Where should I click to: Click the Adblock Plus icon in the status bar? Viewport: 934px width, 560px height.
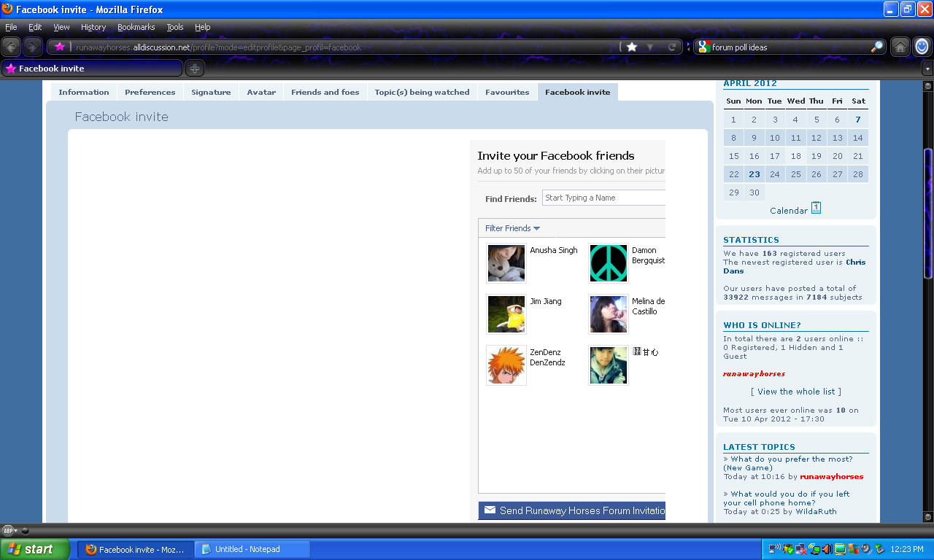tap(7, 531)
